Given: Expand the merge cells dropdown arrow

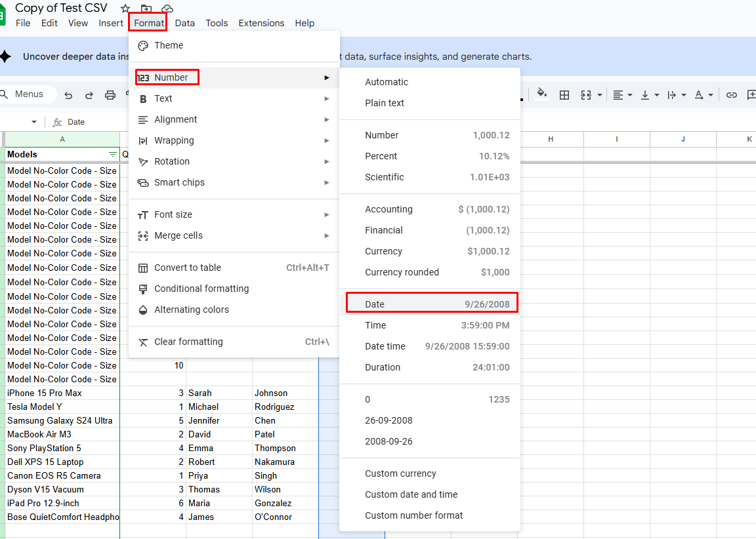Looking at the screenshot, I should tap(599, 95).
